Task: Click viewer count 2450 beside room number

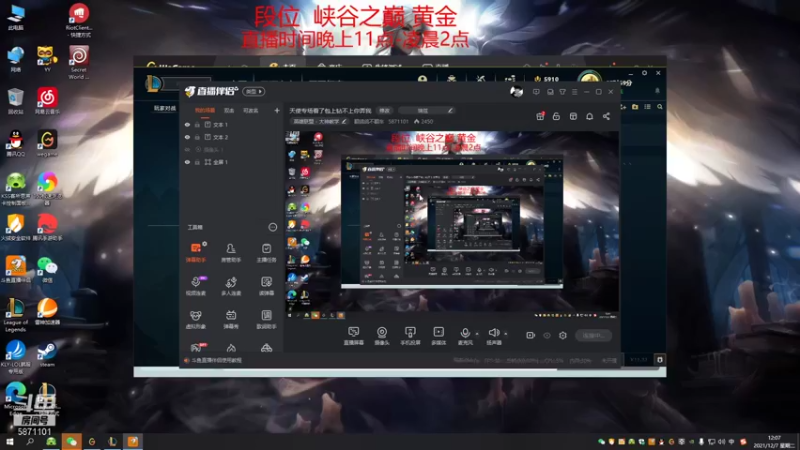Action: coord(423,121)
